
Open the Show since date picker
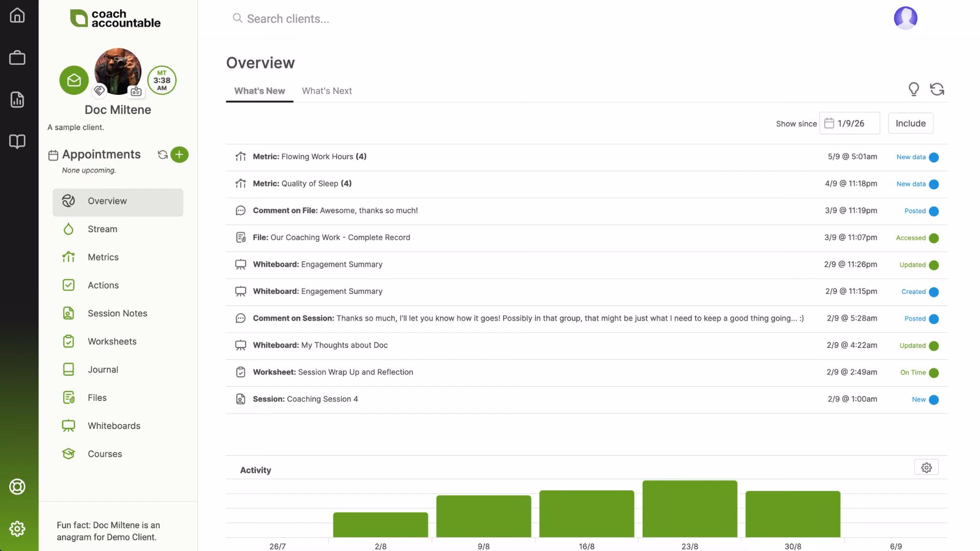pos(849,123)
